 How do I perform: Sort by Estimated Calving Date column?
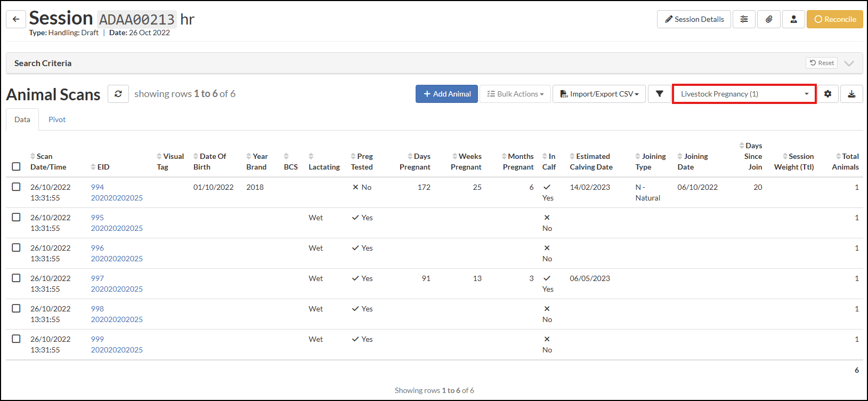tap(591, 162)
